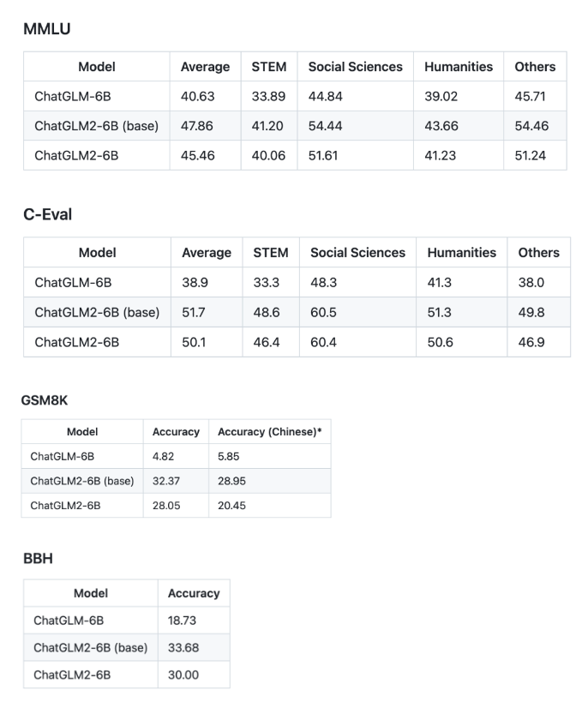Screen dimensions: 588x702
Task: Click the BBH Accuracy column header
Action: click(194, 593)
